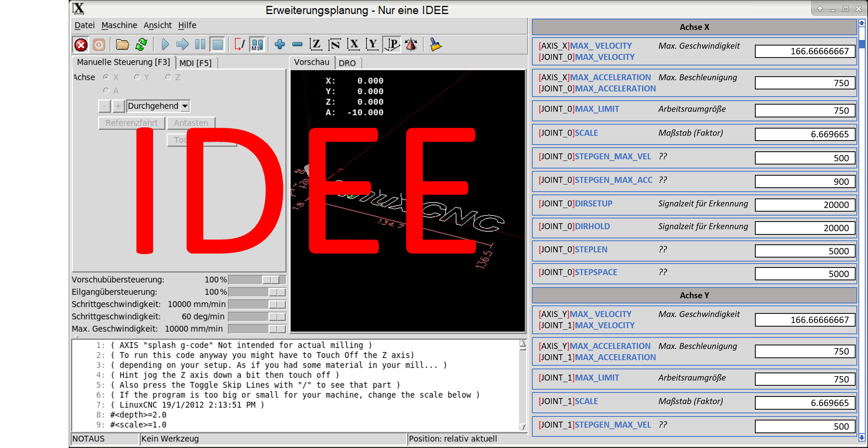The width and height of the screenshot is (868, 448).
Task: Open the Ansicht menu
Action: (157, 25)
